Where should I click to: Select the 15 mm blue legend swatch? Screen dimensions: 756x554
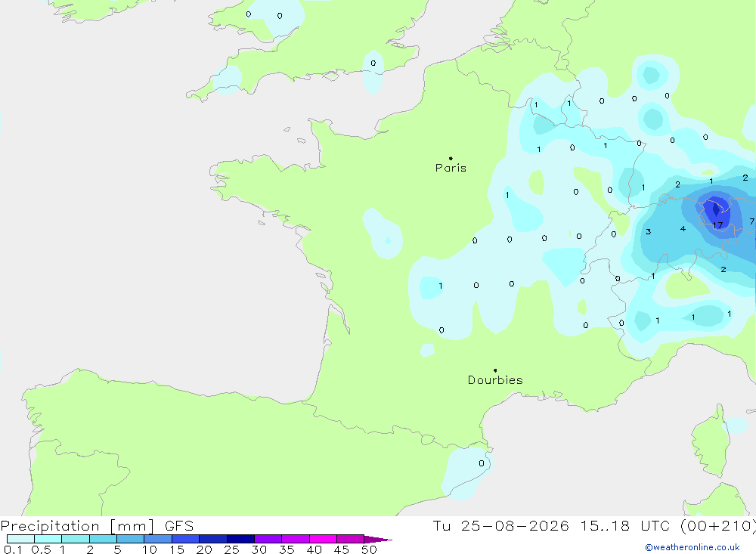[x=185, y=539]
